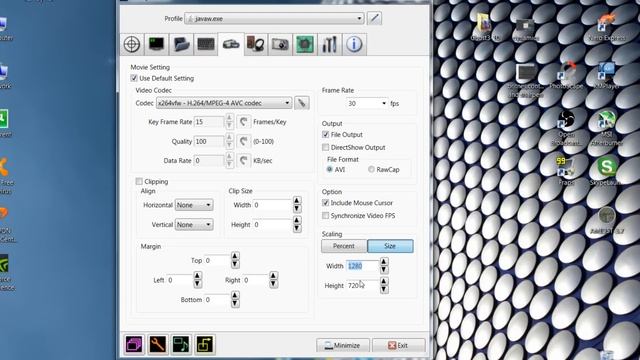640x360 pixels.
Task: Click the Scaling Height field showing 720
Action: click(362, 286)
